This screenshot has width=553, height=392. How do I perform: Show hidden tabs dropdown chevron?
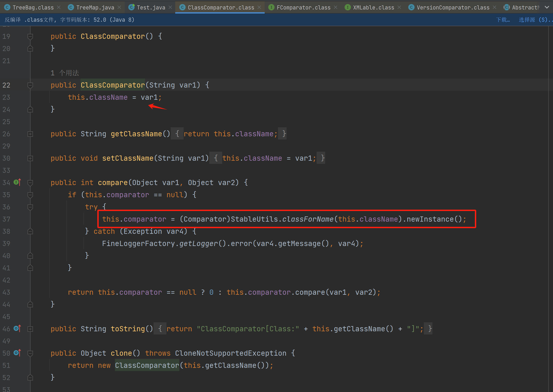tap(547, 7)
